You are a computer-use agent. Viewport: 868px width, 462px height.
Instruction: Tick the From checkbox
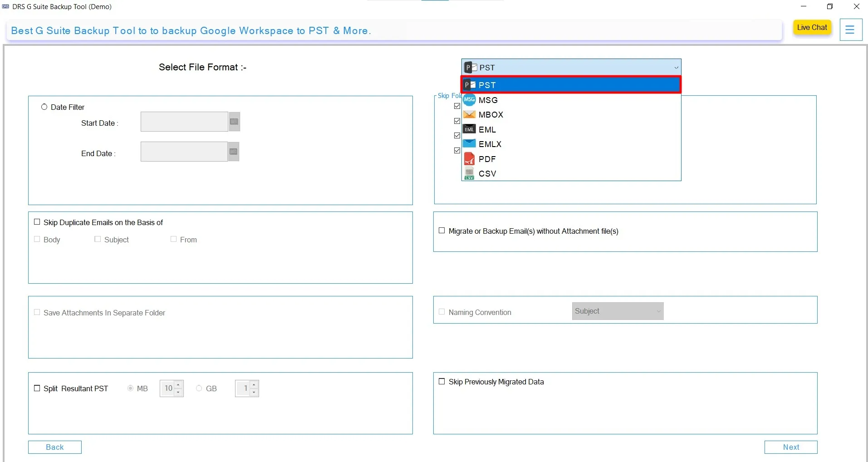click(x=173, y=239)
